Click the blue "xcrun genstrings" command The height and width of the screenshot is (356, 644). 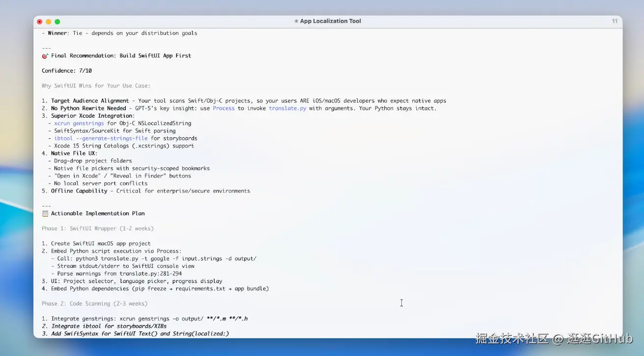tap(79, 124)
